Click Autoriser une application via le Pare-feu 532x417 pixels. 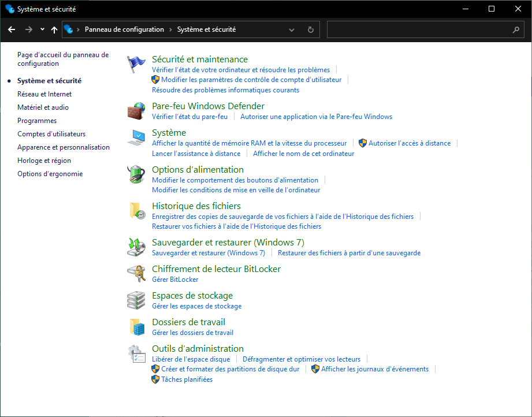click(x=316, y=117)
